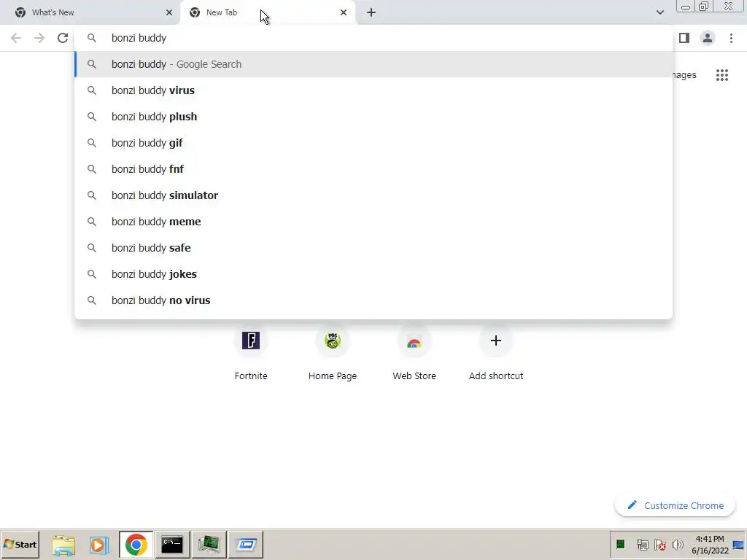This screenshot has height=560, width=747.
Task: Select the bonzi buddy simulator suggestion
Action: [373, 195]
